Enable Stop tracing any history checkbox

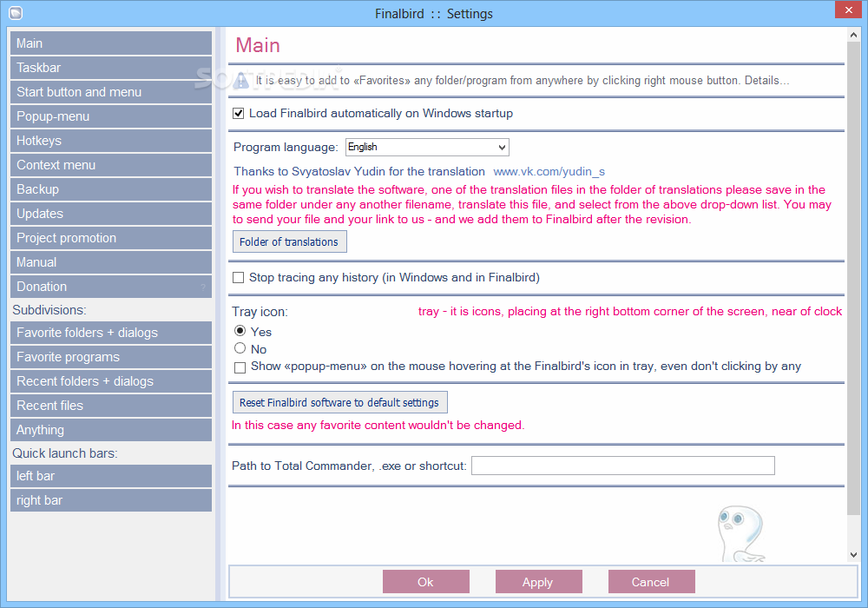[239, 277]
